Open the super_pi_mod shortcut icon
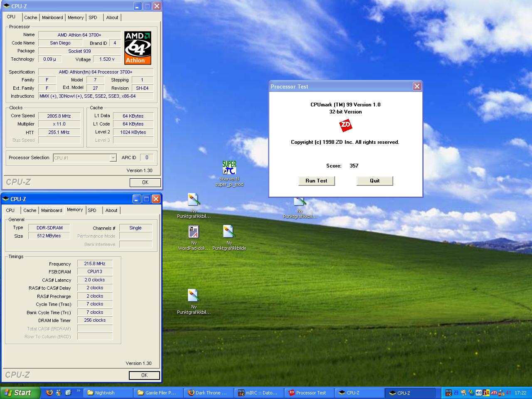 pyautogui.click(x=229, y=168)
